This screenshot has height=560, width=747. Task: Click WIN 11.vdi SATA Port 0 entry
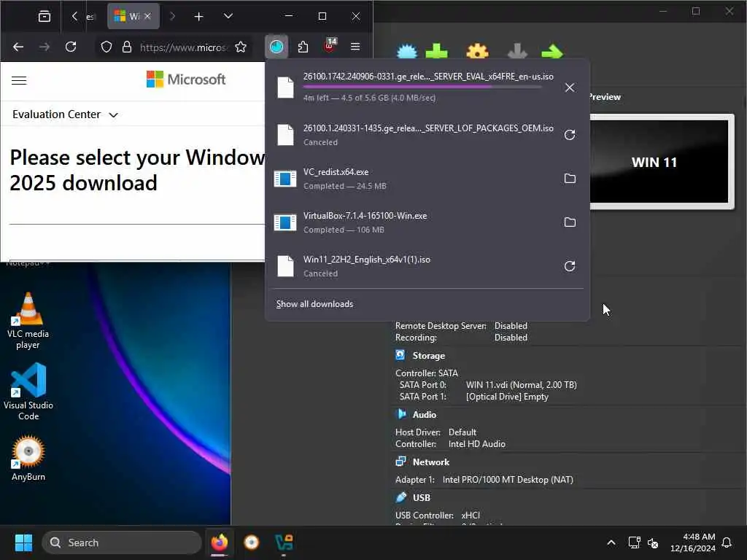pyautogui.click(x=521, y=385)
